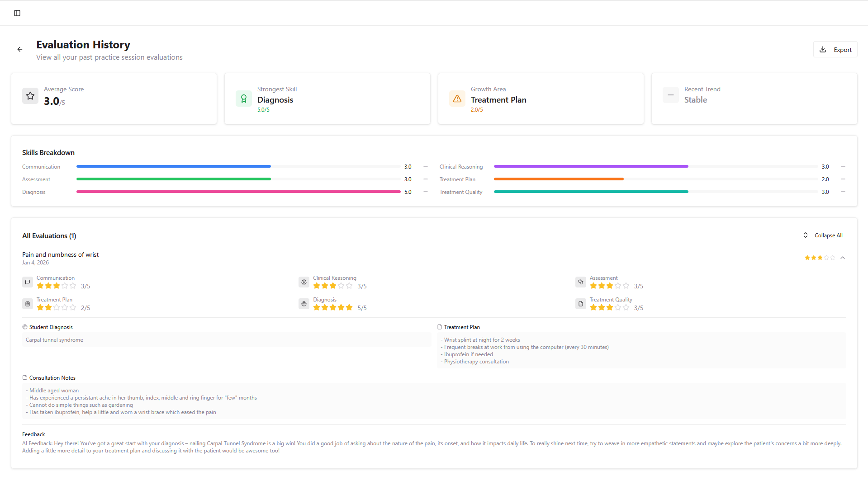Viewport: 868px width, 485px height.
Task: Click the back arrow beside Evaluation History
Action: 20,49
